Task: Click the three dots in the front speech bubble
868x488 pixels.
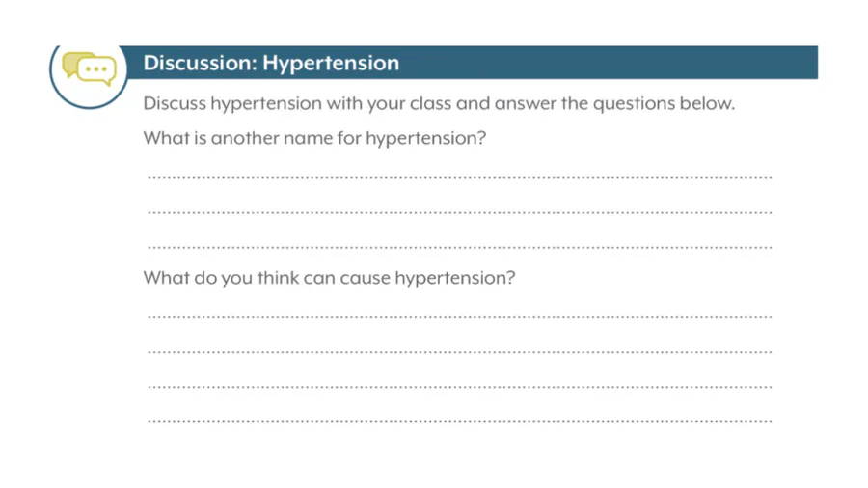Action: pos(96,69)
